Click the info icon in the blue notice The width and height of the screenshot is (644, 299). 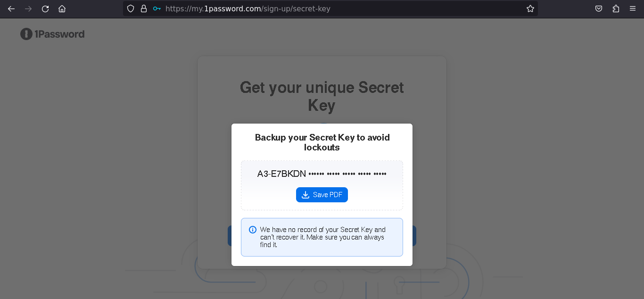[x=252, y=230]
